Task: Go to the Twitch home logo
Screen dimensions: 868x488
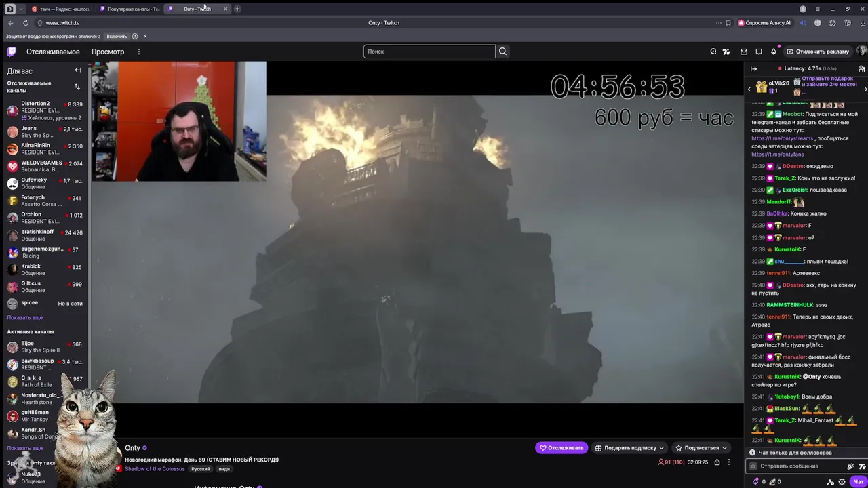Action: pyautogui.click(x=12, y=52)
